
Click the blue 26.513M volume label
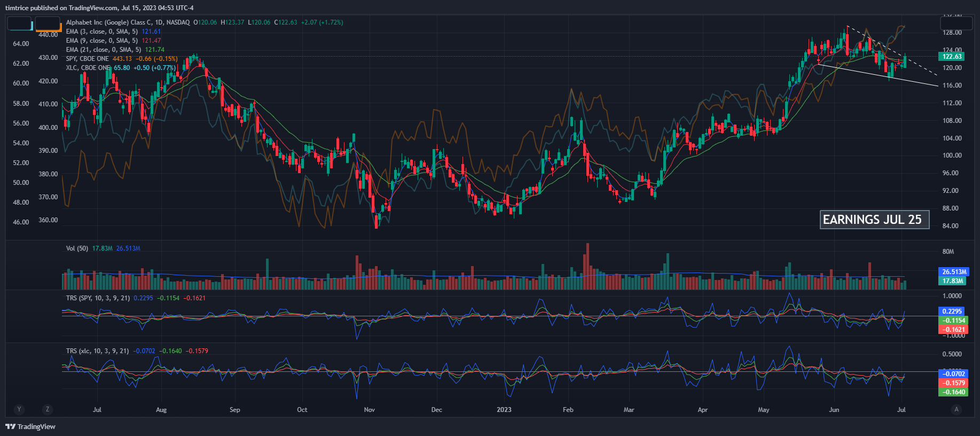pyautogui.click(x=954, y=272)
